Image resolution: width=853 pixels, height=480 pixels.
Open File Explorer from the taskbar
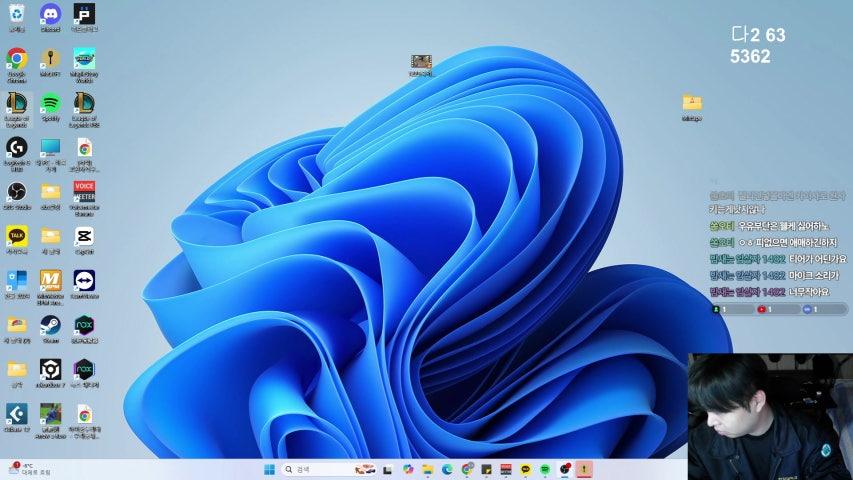tap(427, 469)
